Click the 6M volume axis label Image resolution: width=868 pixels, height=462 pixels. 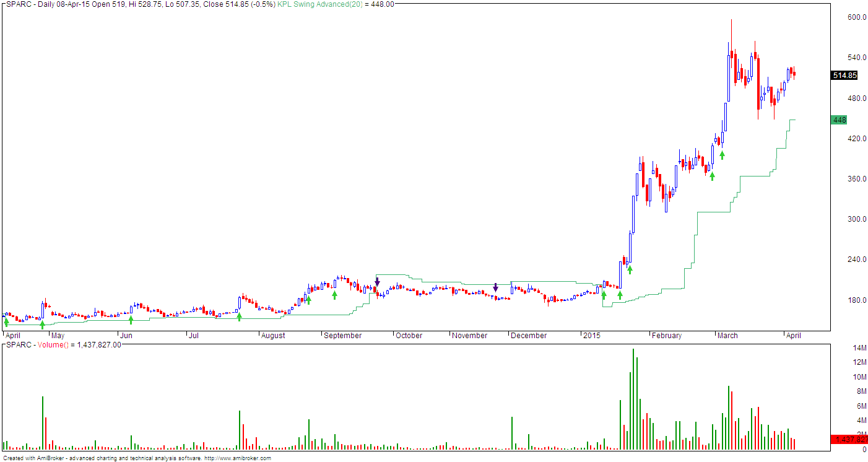coord(861,406)
